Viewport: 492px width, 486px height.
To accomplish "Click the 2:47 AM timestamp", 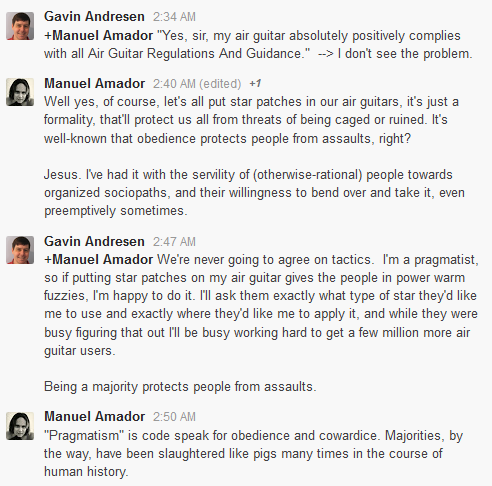I will coord(174,242).
